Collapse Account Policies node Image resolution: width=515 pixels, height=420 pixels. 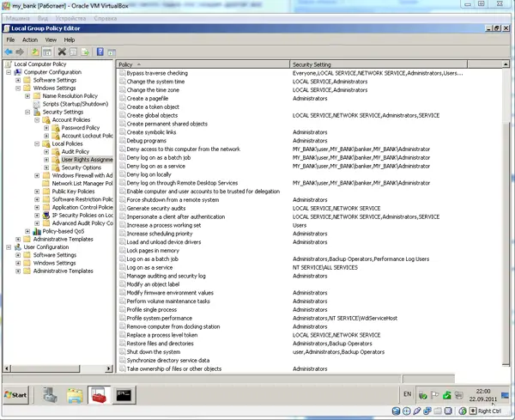[x=37, y=120]
